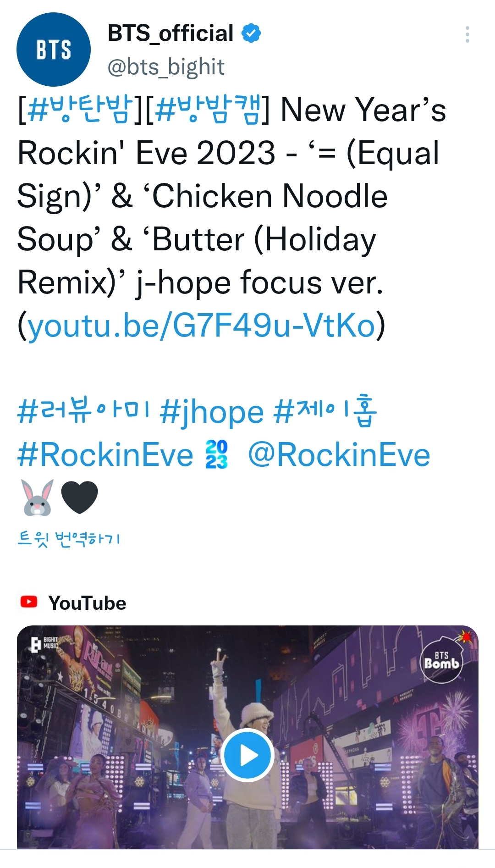Open the #러뷰아미 hashtag
495x868 pixels.
point(83,411)
